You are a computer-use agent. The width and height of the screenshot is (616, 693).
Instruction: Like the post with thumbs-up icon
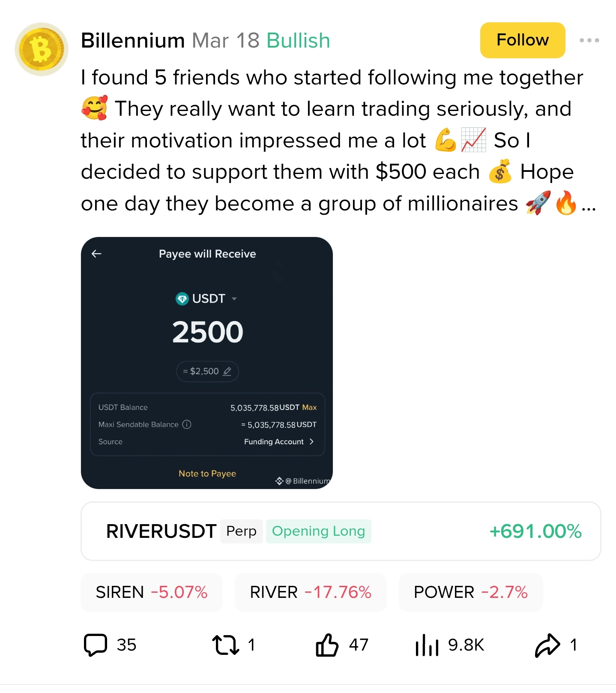tap(327, 645)
